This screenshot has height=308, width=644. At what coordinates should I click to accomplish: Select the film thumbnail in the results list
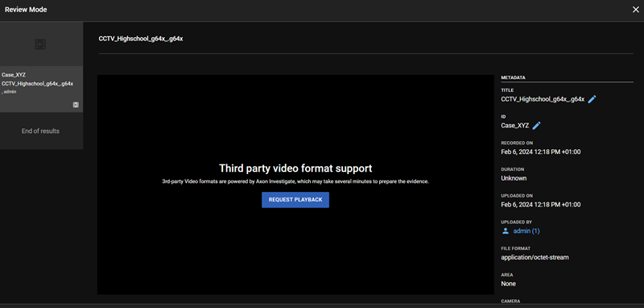tap(40, 44)
